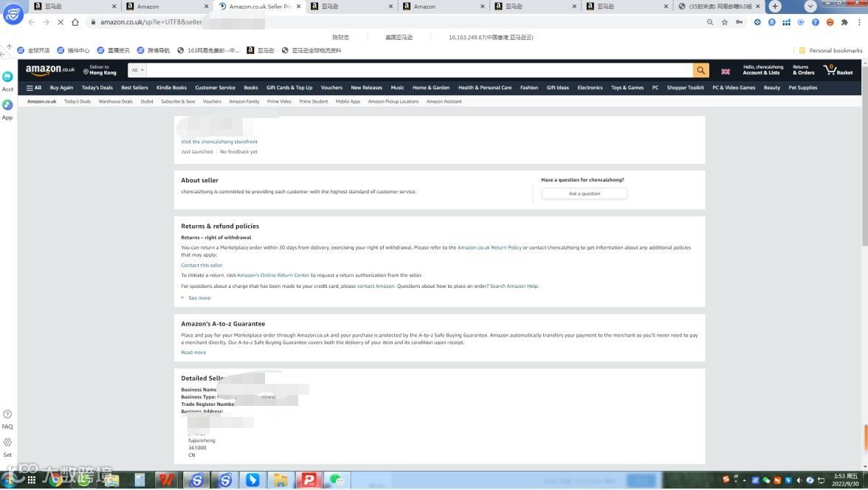Viewport: 868px width, 490px height.
Task: Open WeChat from taskbar
Action: 337,480
